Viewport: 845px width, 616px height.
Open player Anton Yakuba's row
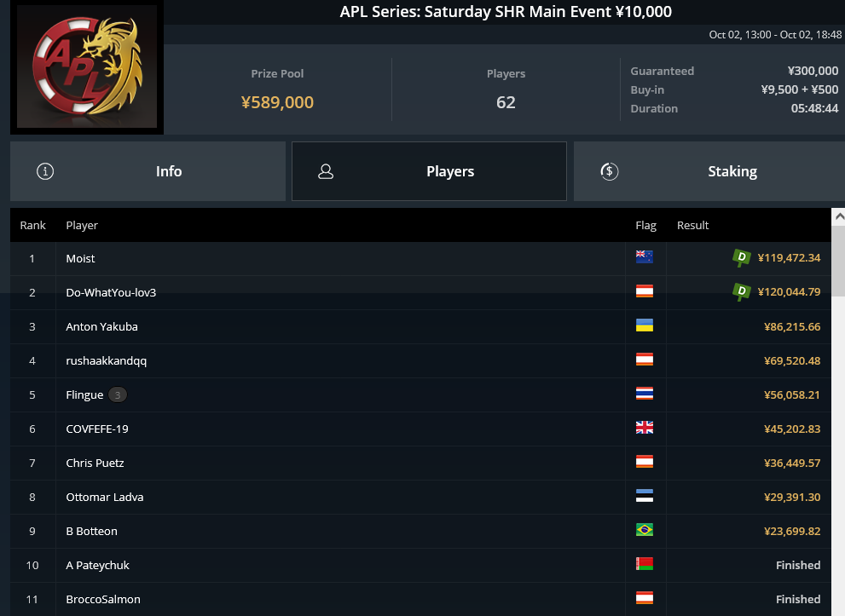click(420, 327)
